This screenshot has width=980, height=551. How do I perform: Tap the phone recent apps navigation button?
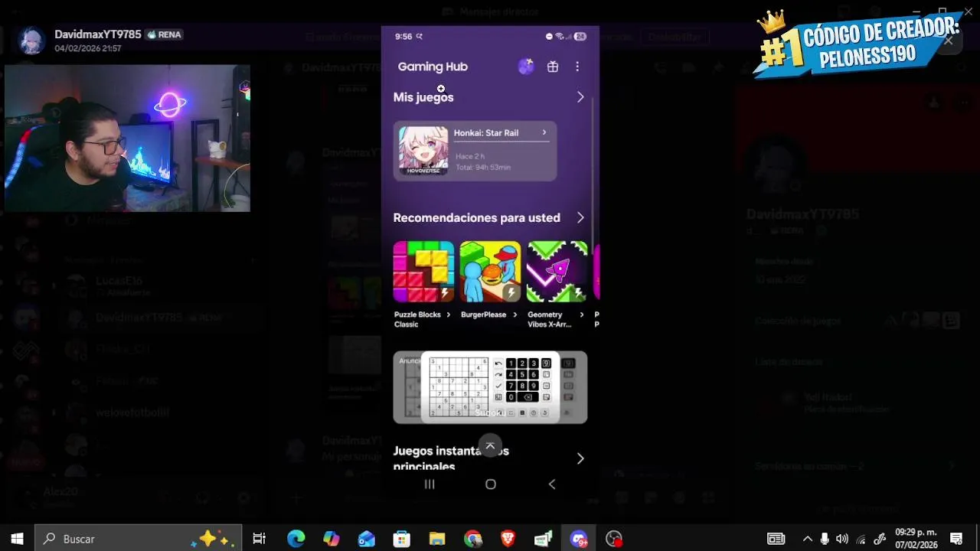(x=430, y=484)
